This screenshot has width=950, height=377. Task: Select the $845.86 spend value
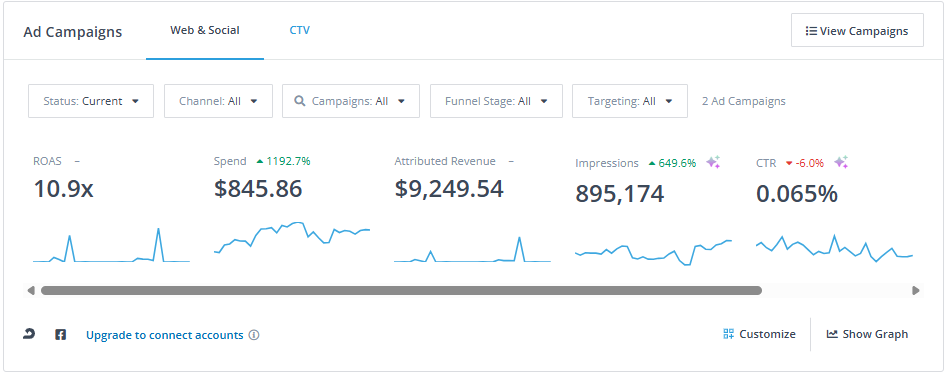tap(258, 188)
